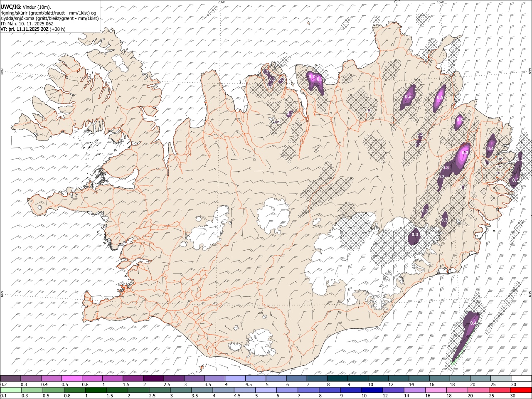Image resolution: width=532 pixels, height=399 pixels.
Task: Click the UWC/IG title text
Action: coord(10,7)
